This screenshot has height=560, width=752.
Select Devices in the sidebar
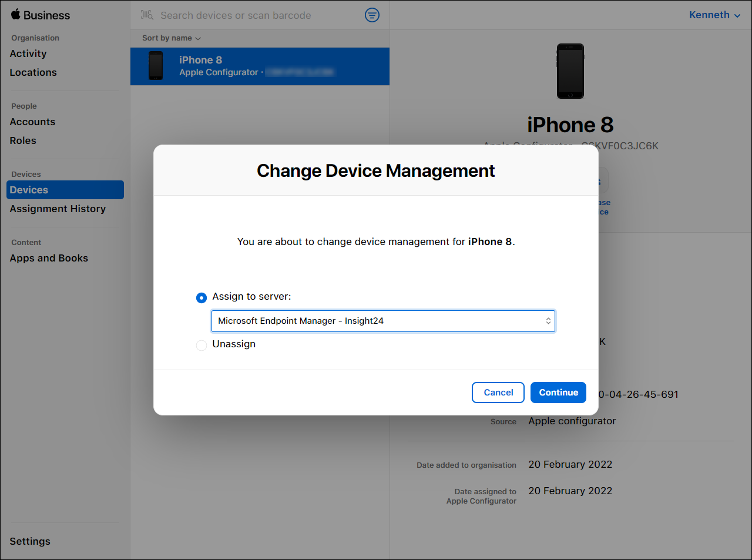tap(65, 190)
